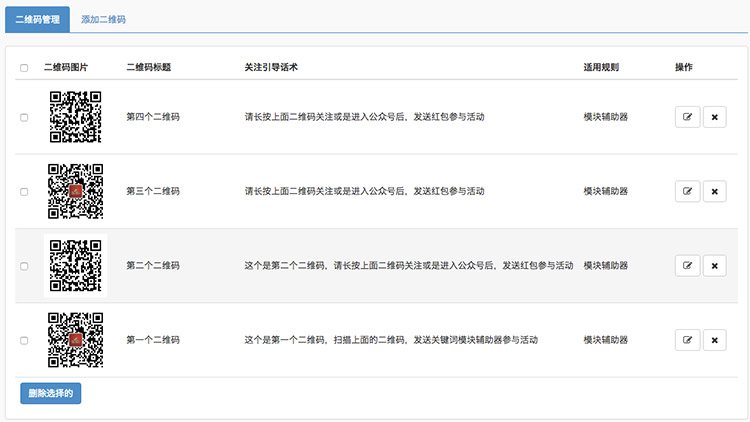Click 模块辅助器 in the 第一个二维码 row
This screenshot has width=750, height=422.
pyautogui.click(x=606, y=340)
